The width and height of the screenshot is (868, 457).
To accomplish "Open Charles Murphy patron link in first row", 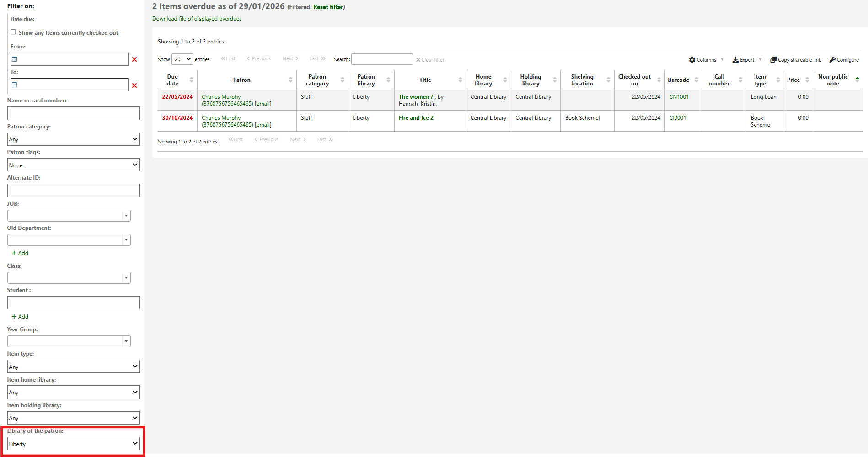I will click(x=221, y=97).
